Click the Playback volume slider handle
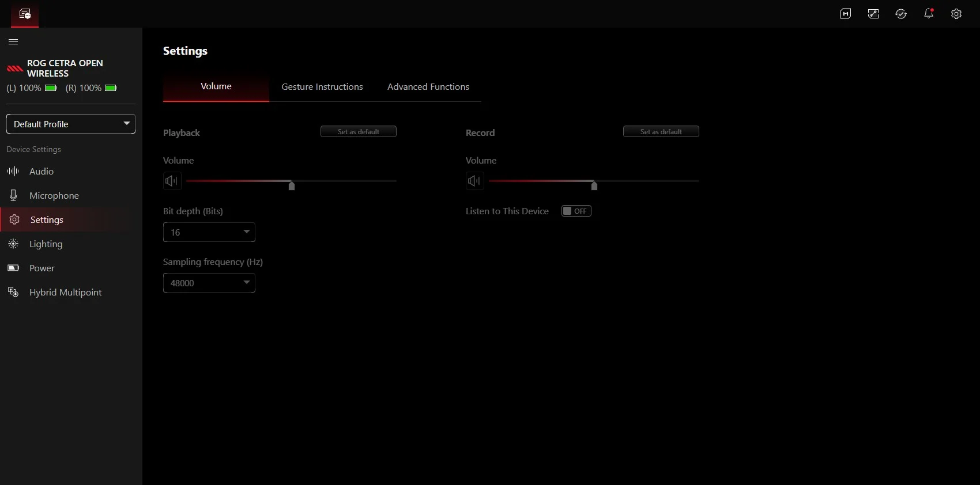 click(x=292, y=185)
